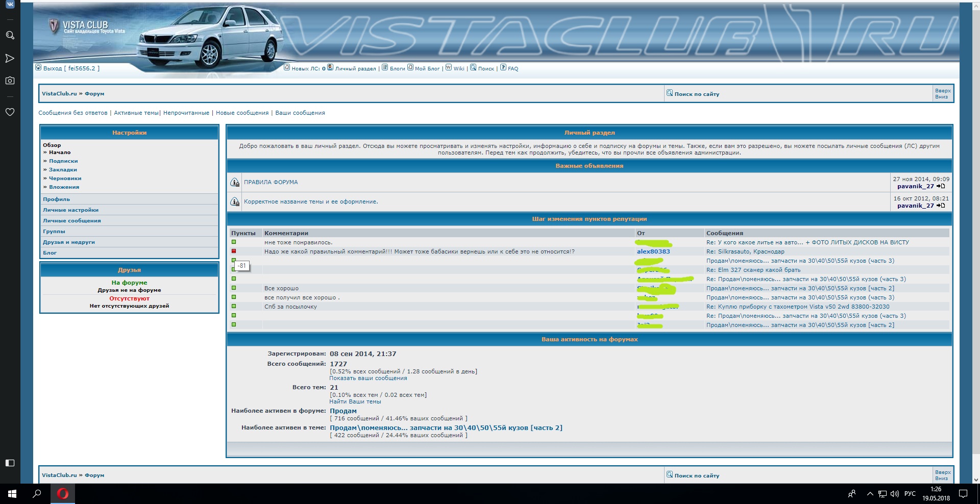Expand hidden system tray icons chevron
Image resolution: width=980 pixels, height=504 pixels.
click(870, 494)
